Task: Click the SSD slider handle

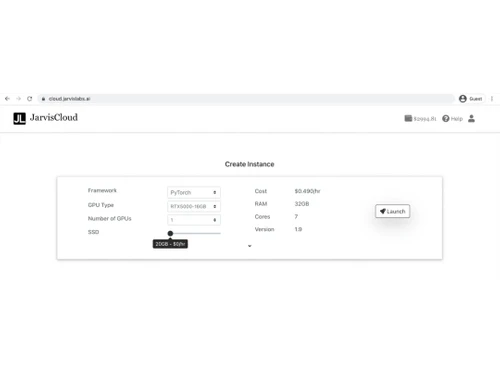Action: click(170, 233)
